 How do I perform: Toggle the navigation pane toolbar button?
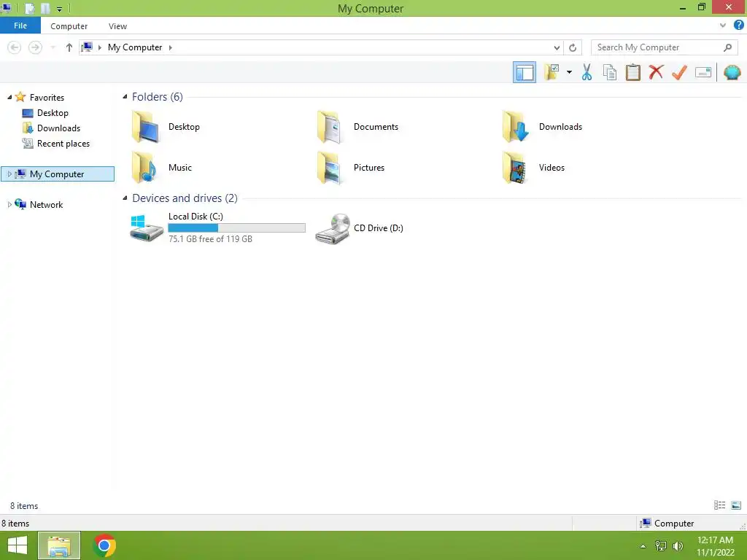tap(524, 72)
